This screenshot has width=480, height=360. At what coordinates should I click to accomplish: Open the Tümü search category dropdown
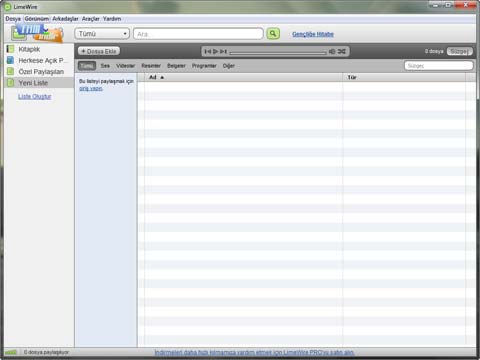[102, 34]
